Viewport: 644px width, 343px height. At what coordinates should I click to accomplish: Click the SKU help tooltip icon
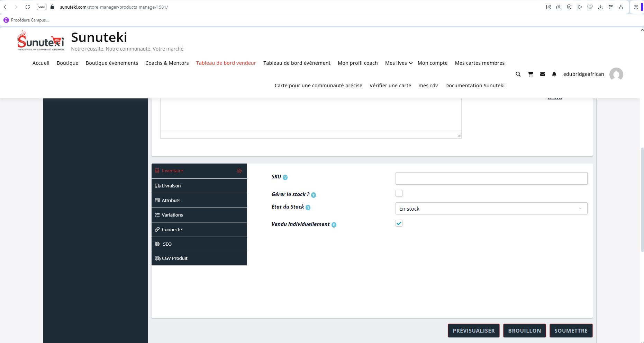(285, 177)
